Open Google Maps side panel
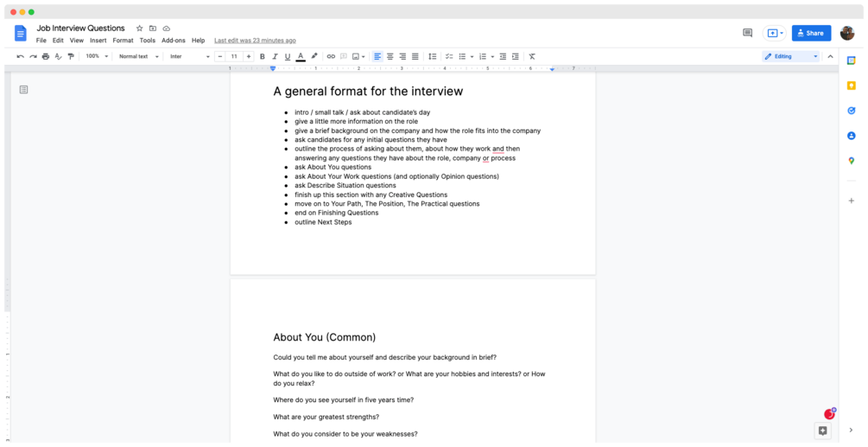The image size is (868, 447). click(x=852, y=161)
